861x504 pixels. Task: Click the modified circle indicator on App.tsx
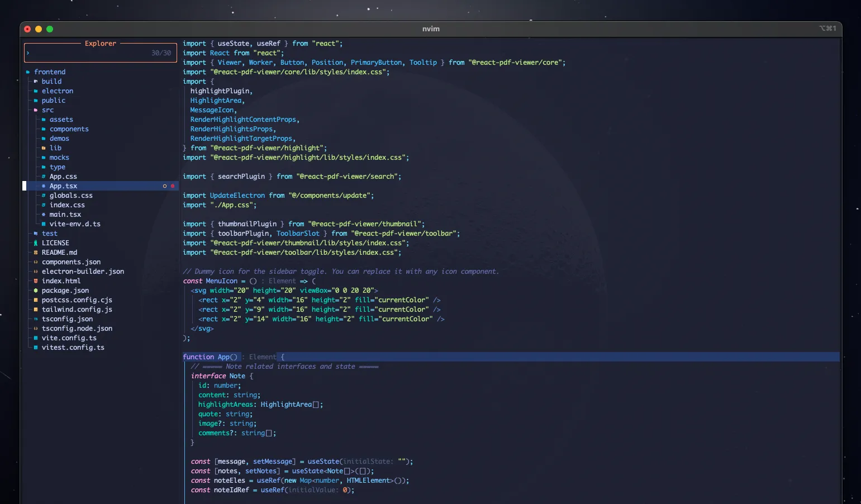coord(165,186)
